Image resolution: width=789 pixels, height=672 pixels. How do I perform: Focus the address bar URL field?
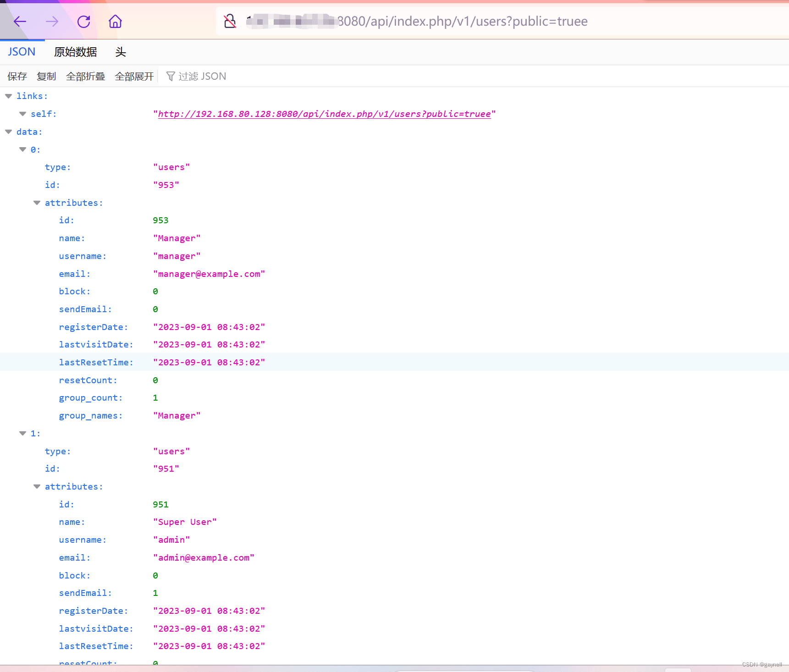(502, 21)
